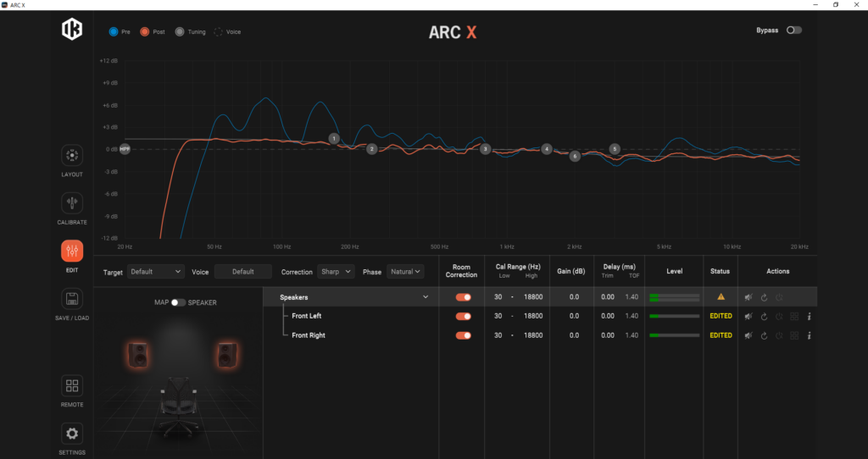Image resolution: width=868 pixels, height=459 pixels.
Task: Hide the Pre measurement curve
Action: click(114, 32)
